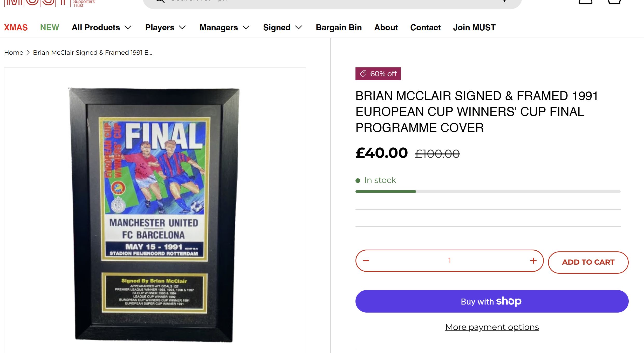Decrease quantity with the minus icon
The height and width of the screenshot is (353, 644).
[x=366, y=261]
